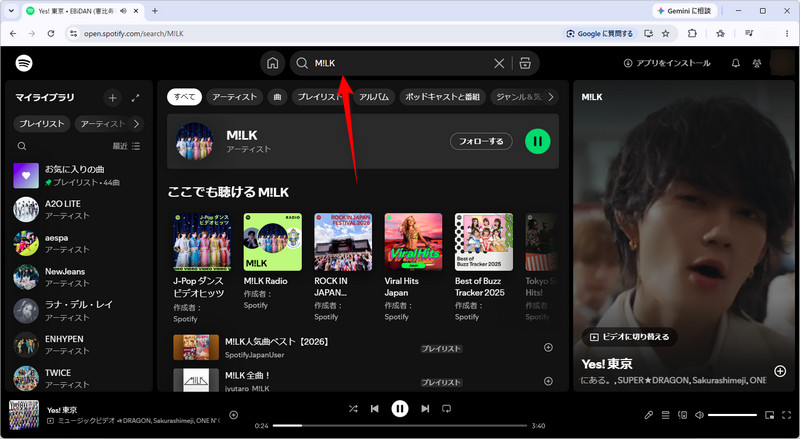
Task: Filter library by artists chip
Action: click(x=102, y=124)
